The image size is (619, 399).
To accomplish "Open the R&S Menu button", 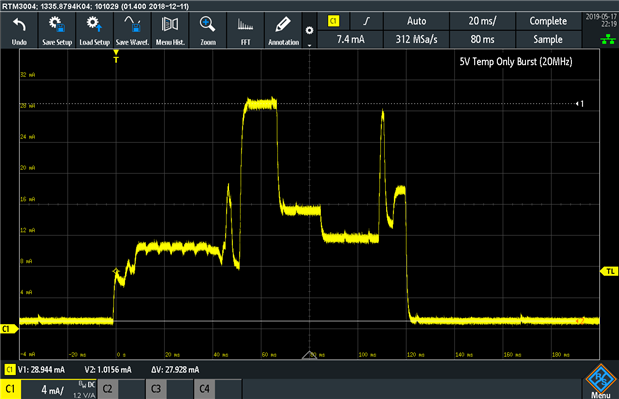I will click(x=601, y=381).
